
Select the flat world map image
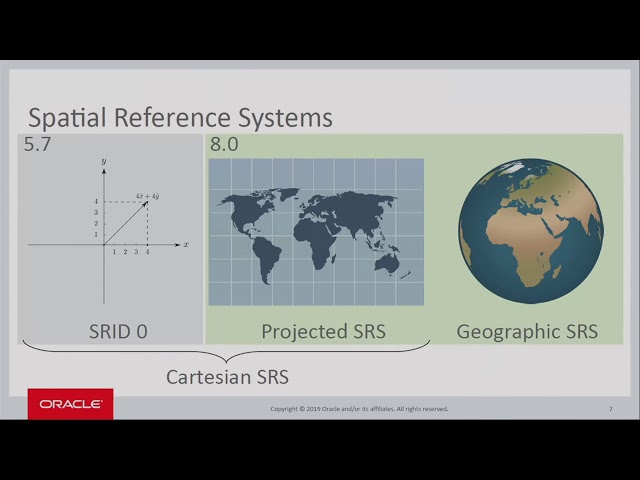(x=316, y=232)
